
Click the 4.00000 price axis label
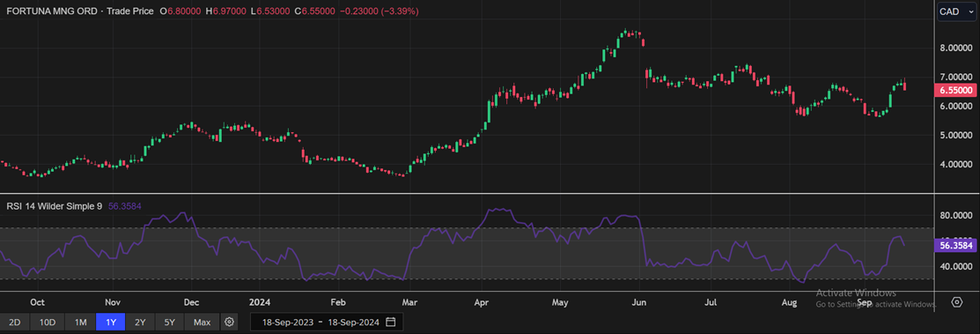pos(955,165)
